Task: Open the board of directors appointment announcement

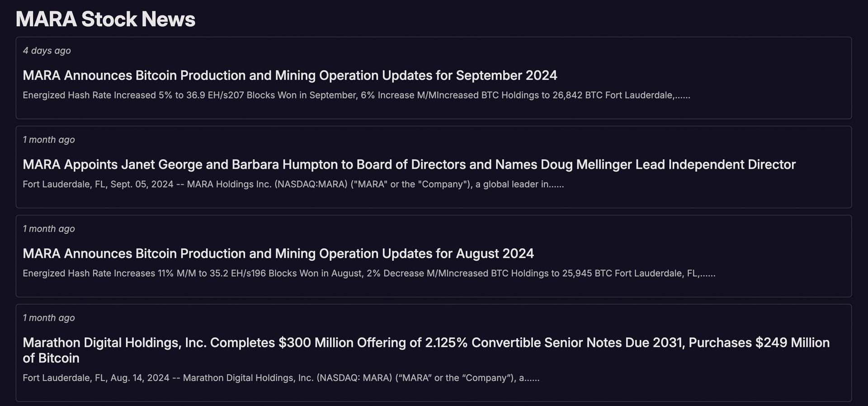Action: click(409, 165)
